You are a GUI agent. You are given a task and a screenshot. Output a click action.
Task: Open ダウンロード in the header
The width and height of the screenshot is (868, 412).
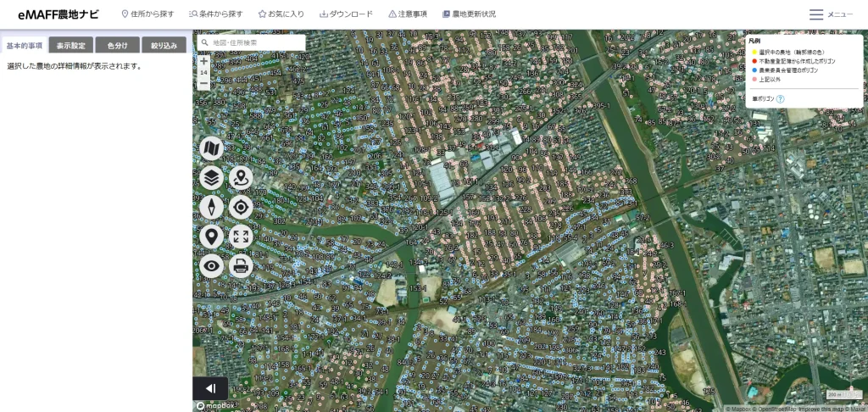pyautogui.click(x=346, y=14)
